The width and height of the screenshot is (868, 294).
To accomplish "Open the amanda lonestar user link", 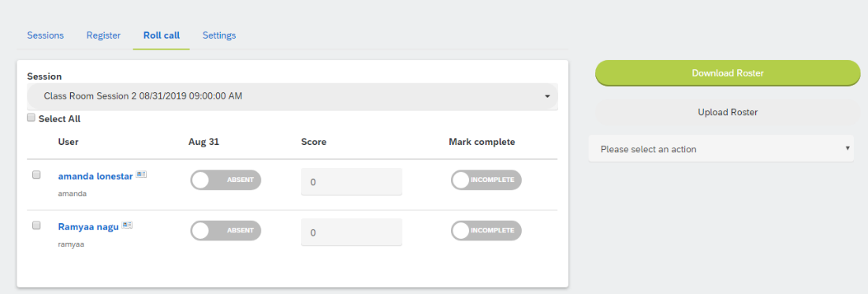I will pyautogui.click(x=95, y=177).
